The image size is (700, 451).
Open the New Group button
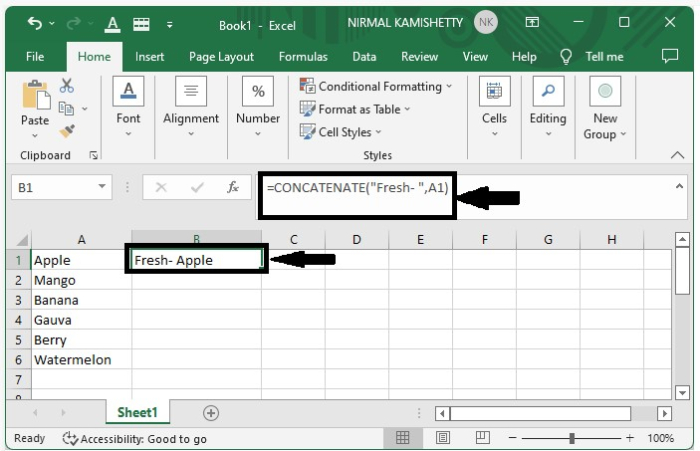(x=605, y=109)
